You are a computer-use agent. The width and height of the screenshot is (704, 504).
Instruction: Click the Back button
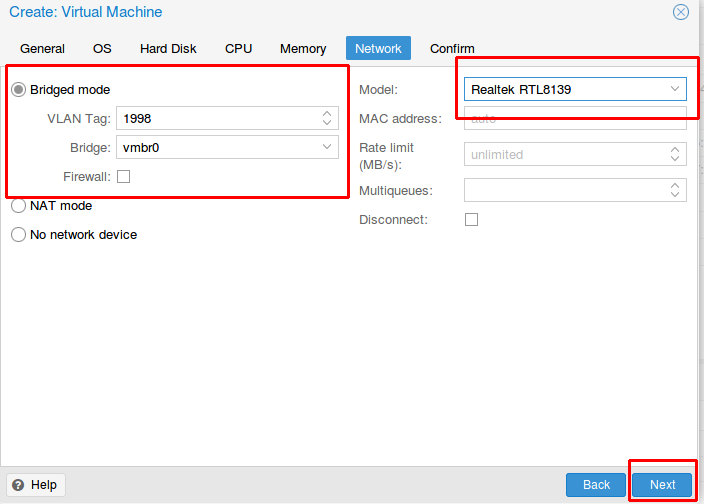click(x=596, y=485)
